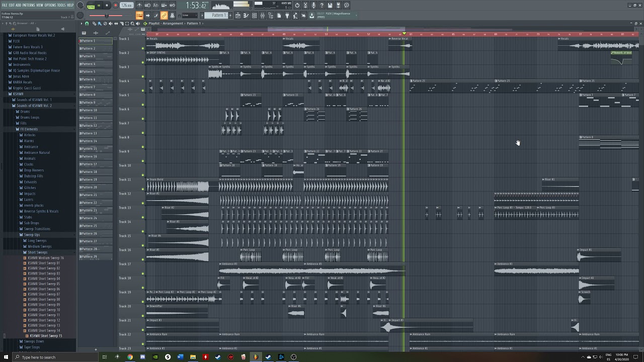Toggle the orange step edit button
Screen dimensions: 644x362
(x=139, y=16)
